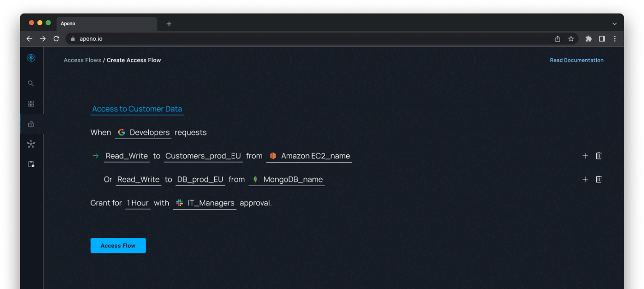The height and width of the screenshot is (289, 644).
Task: Select the lock Access Flows sidebar icon
Action: [x=31, y=124]
